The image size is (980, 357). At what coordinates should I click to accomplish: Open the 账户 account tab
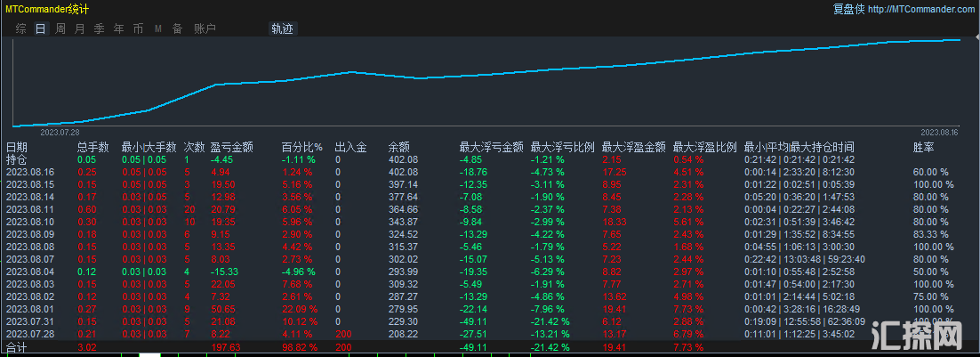pos(205,28)
